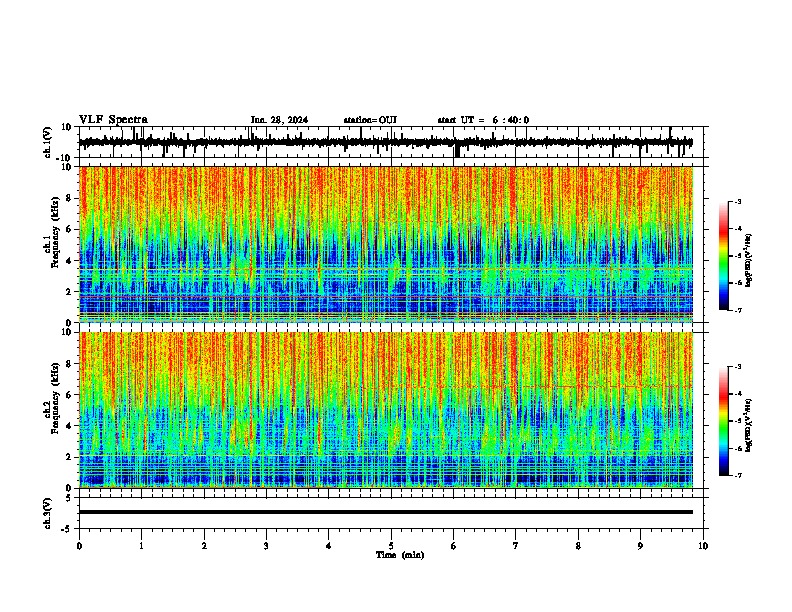Image resolution: width=792 pixels, height=612 pixels.
Task: Click the "ch.1(V)" waveform axis label
Action: [x=48, y=142]
